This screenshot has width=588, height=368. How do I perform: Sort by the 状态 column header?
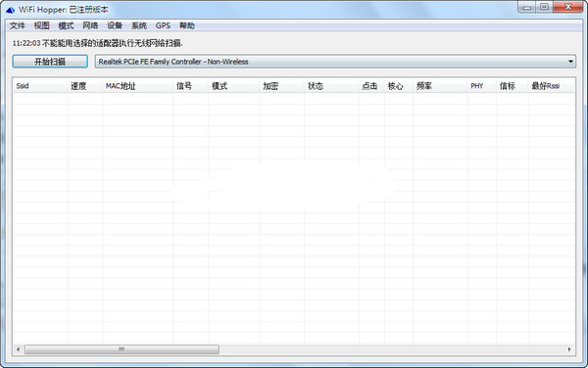331,86
